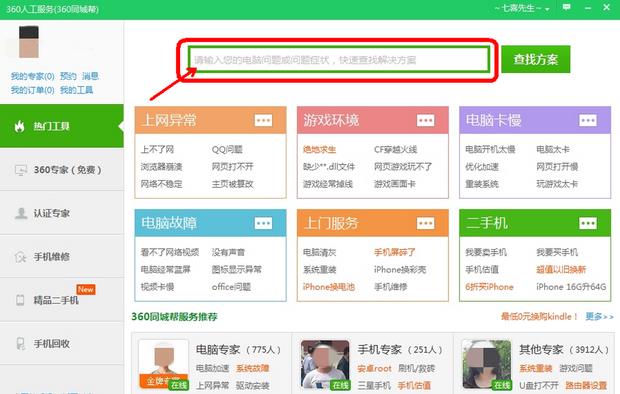
Task: Open the 手机专家 (251人) expert photo
Action: 325,364
